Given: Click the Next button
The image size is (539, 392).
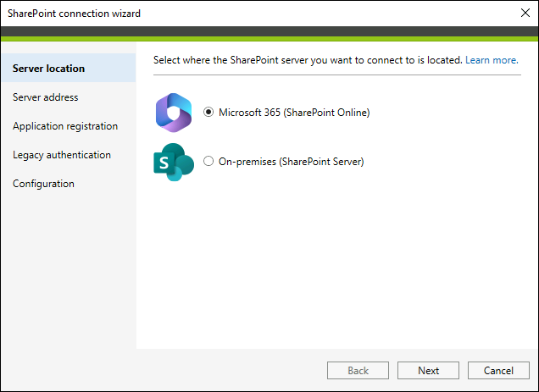Looking at the screenshot, I should coord(428,370).
